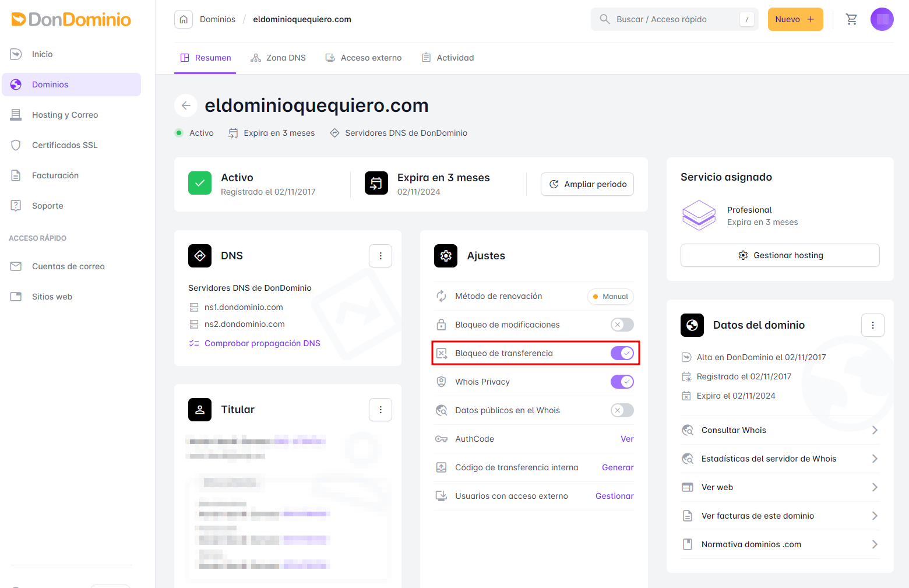Focus the Buscar / Acceso rápido search field
Screen dimensions: 909x588
675,19
